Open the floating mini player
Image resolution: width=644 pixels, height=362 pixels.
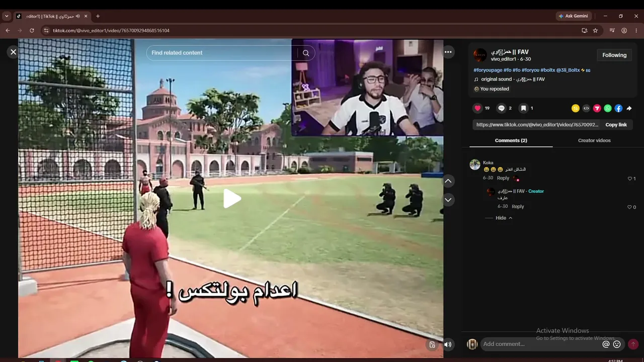(x=432, y=344)
